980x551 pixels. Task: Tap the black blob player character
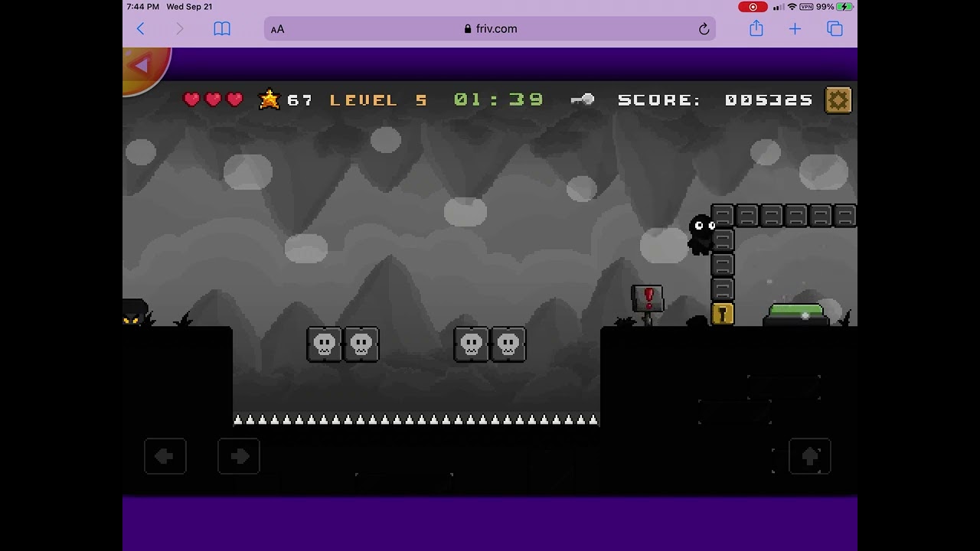(x=701, y=234)
